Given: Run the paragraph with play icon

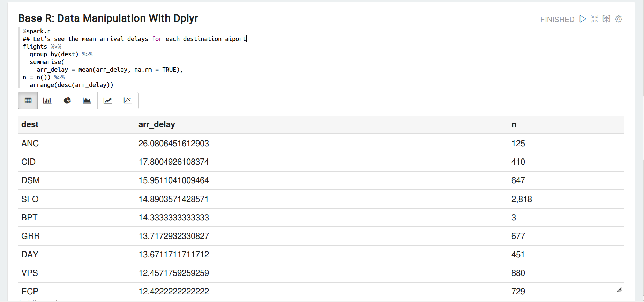Looking at the screenshot, I should point(582,19).
